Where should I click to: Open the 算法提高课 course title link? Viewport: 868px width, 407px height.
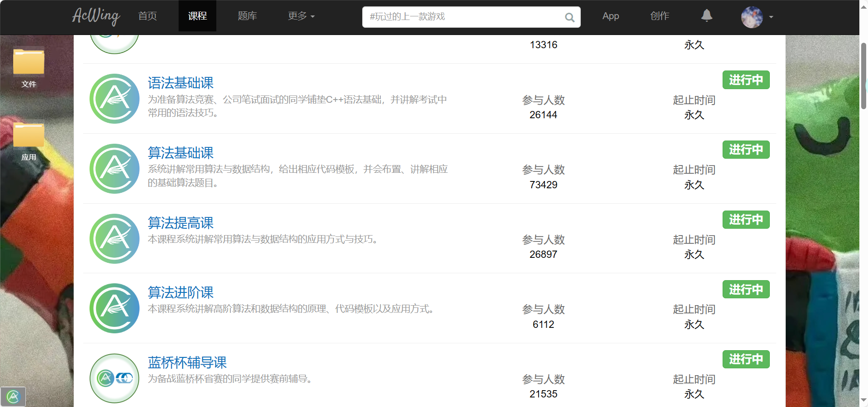(181, 223)
